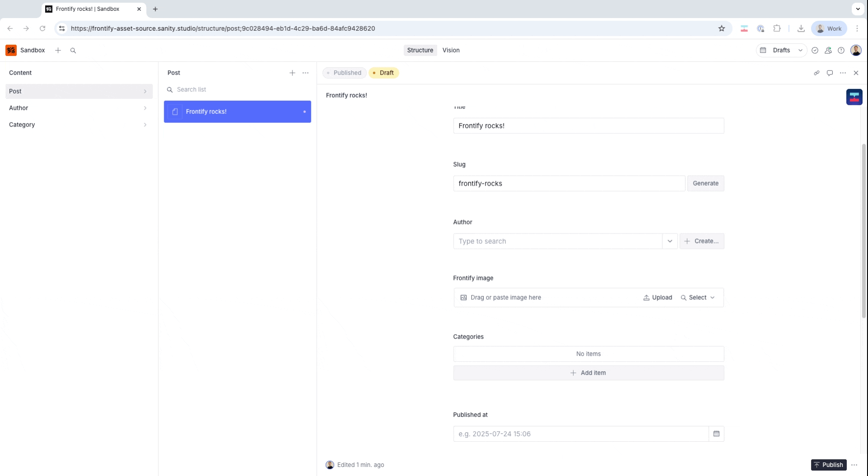Click Upload image button

click(x=658, y=298)
